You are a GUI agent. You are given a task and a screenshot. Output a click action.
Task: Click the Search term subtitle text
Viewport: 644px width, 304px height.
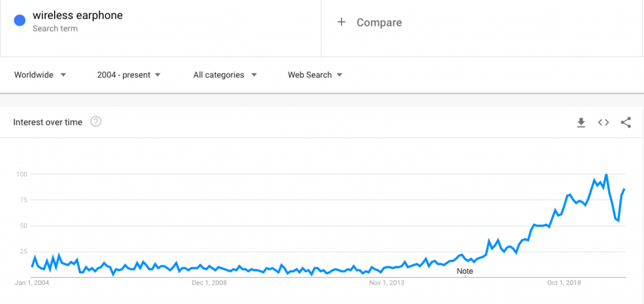[x=55, y=29]
